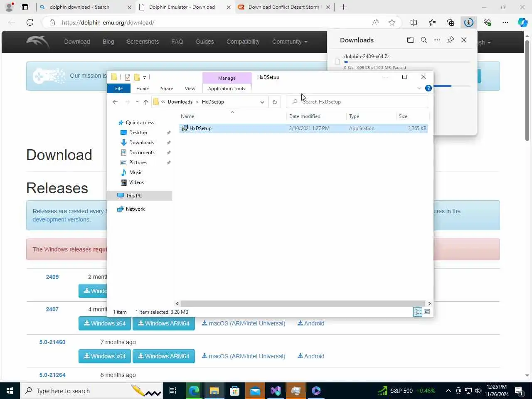Open more options in Edge Downloads panel
This screenshot has width=532, height=399.
437,40
